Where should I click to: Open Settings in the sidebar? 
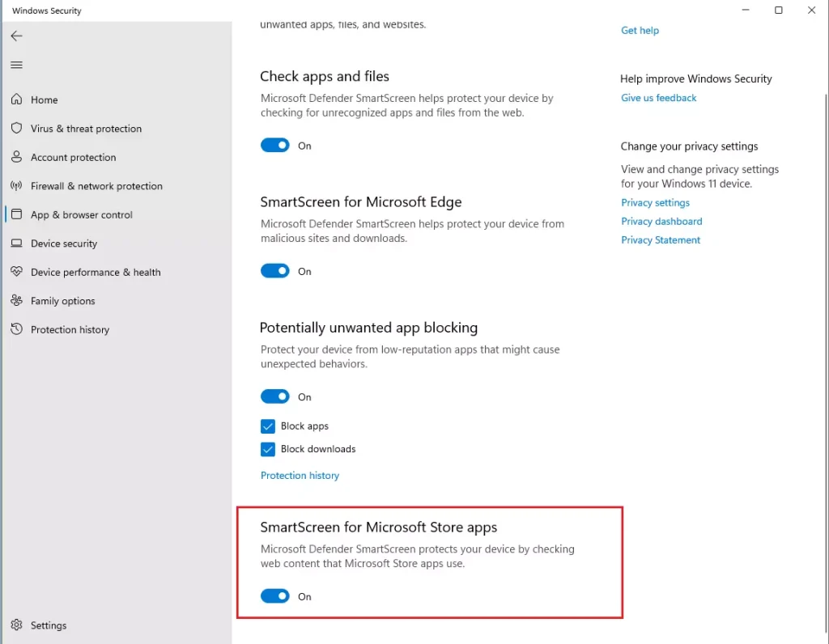[x=117, y=625]
